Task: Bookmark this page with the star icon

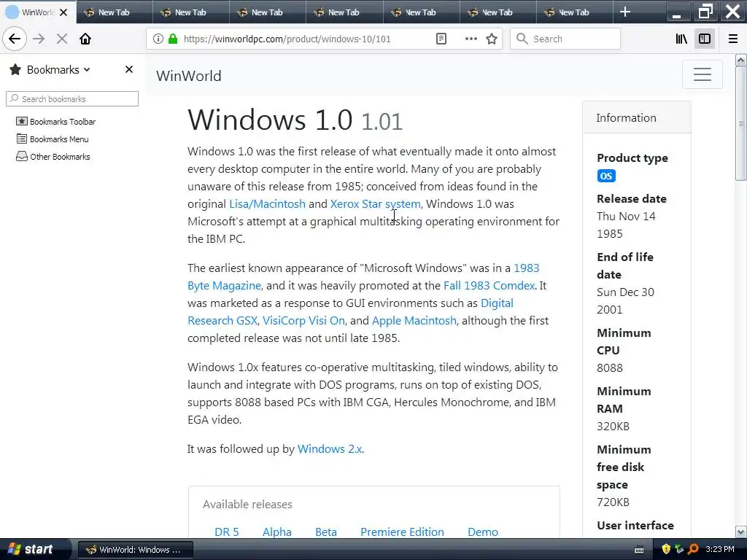Action: pos(492,39)
